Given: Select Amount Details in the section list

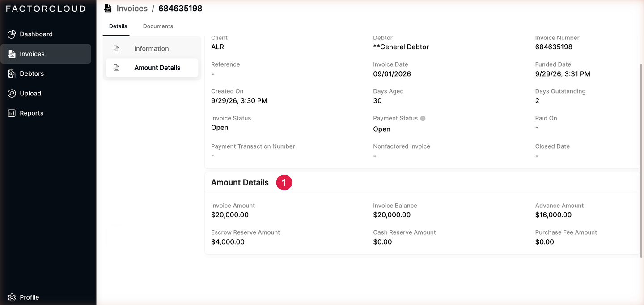Looking at the screenshot, I should click(x=152, y=68).
